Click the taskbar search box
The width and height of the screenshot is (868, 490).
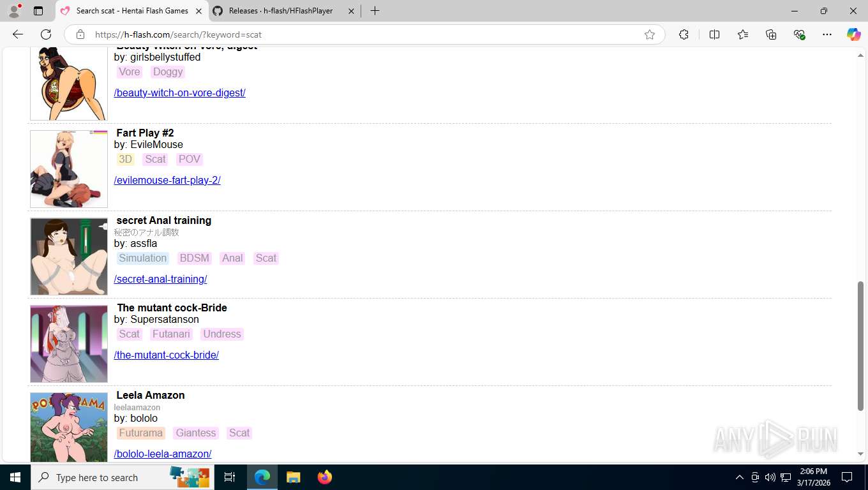[x=123, y=477]
